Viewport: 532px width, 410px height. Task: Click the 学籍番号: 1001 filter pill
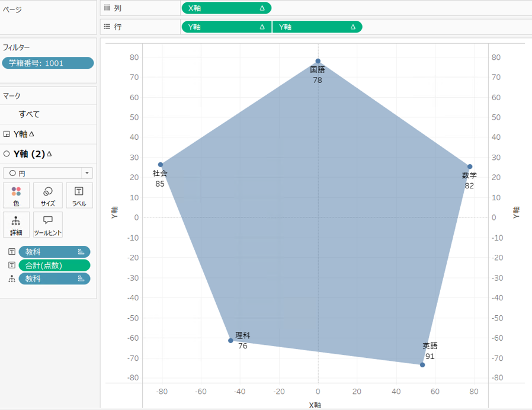47,63
